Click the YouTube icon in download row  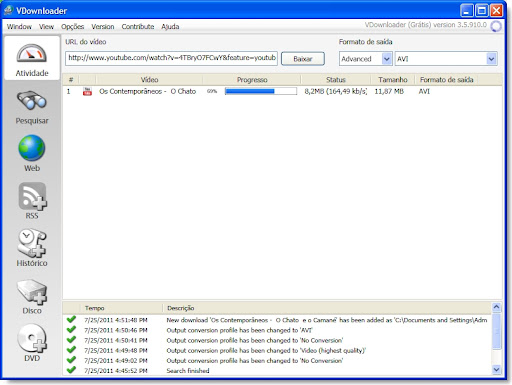coord(87,91)
